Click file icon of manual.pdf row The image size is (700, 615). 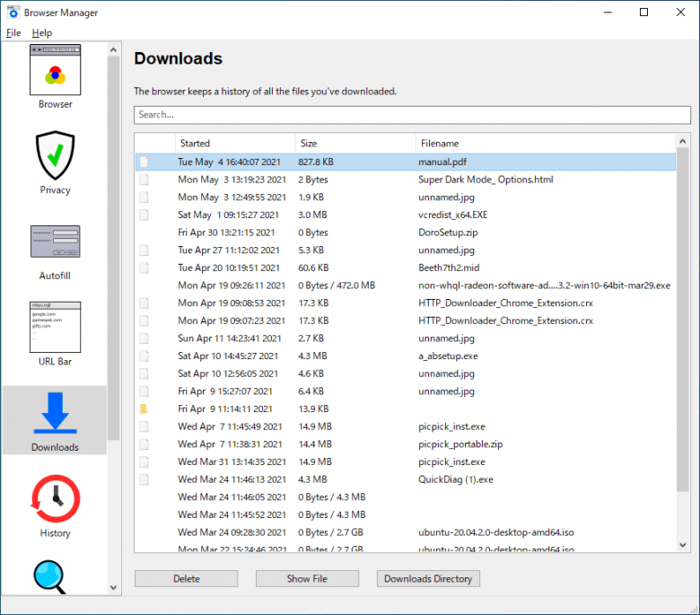[144, 162]
